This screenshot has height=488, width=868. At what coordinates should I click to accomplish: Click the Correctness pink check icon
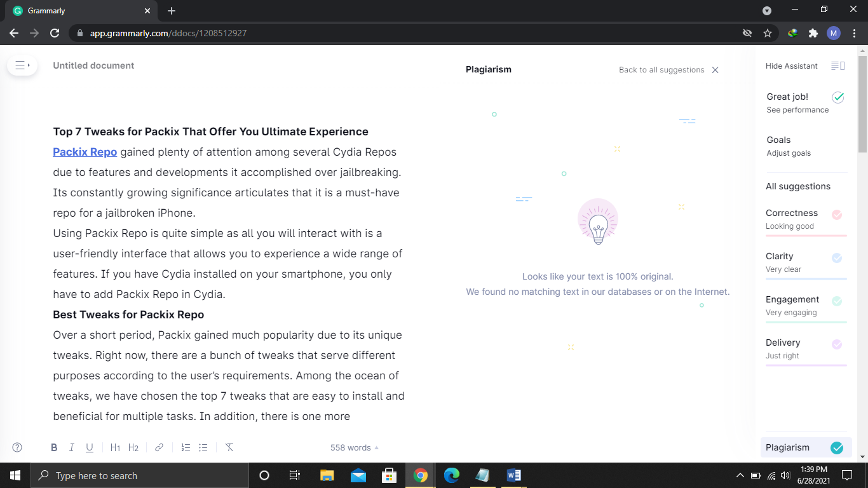click(837, 215)
